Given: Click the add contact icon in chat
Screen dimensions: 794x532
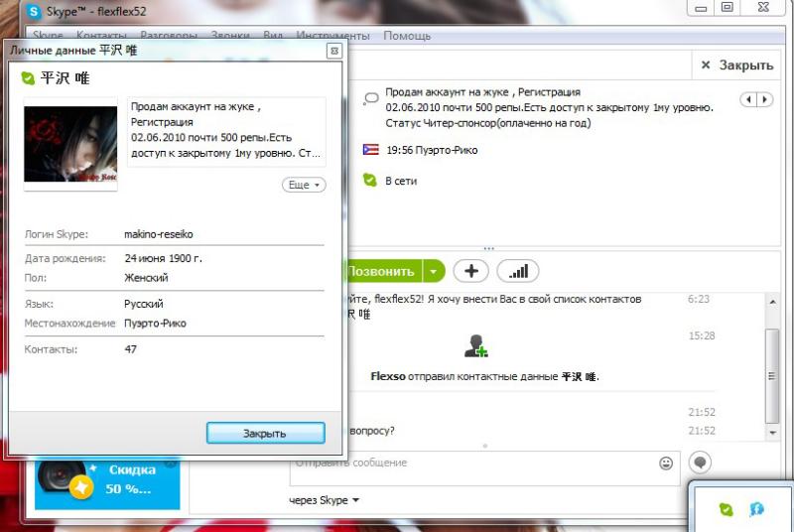Looking at the screenshot, I should pyautogui.click(x=476, y=346).
